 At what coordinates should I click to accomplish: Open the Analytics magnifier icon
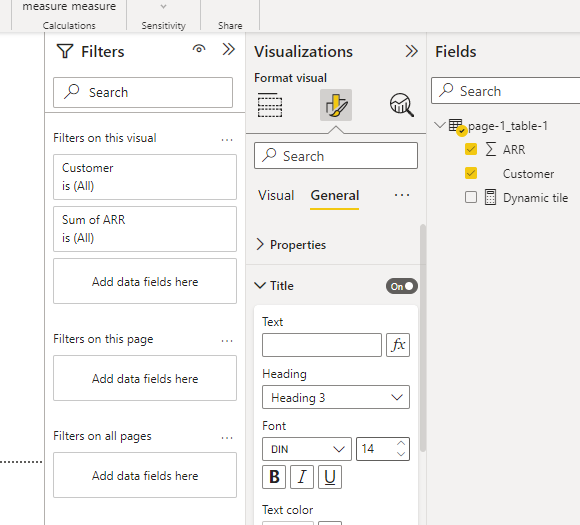[402, 105]
